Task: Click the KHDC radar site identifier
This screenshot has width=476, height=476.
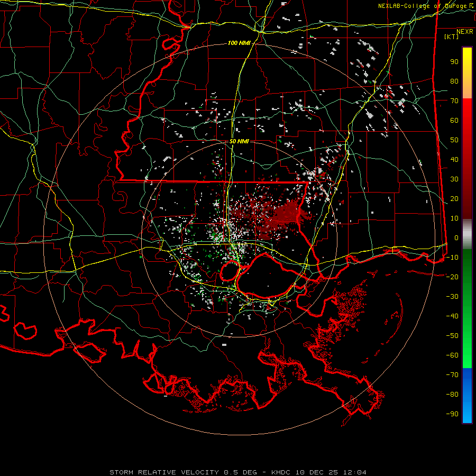Action: pos(281,472)
